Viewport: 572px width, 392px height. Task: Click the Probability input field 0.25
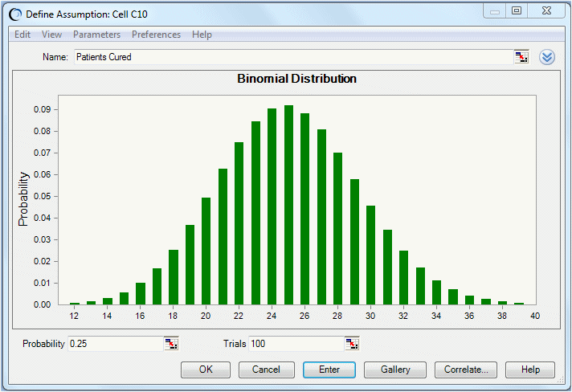click(x=115, y=344)
